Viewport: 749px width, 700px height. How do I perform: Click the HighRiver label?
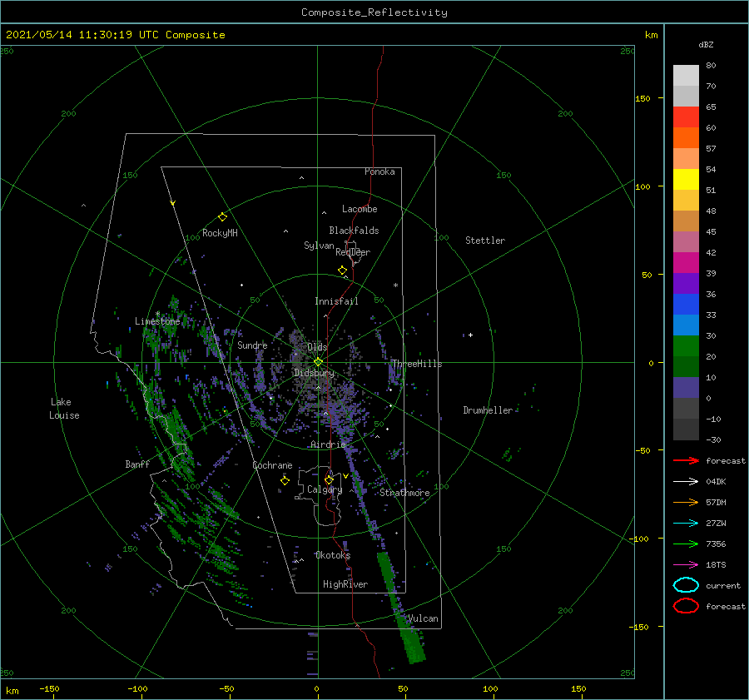point(345,584)
